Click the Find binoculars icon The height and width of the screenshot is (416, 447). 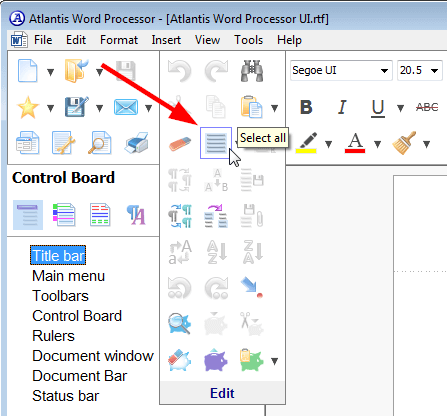click(x=252, y=71)
